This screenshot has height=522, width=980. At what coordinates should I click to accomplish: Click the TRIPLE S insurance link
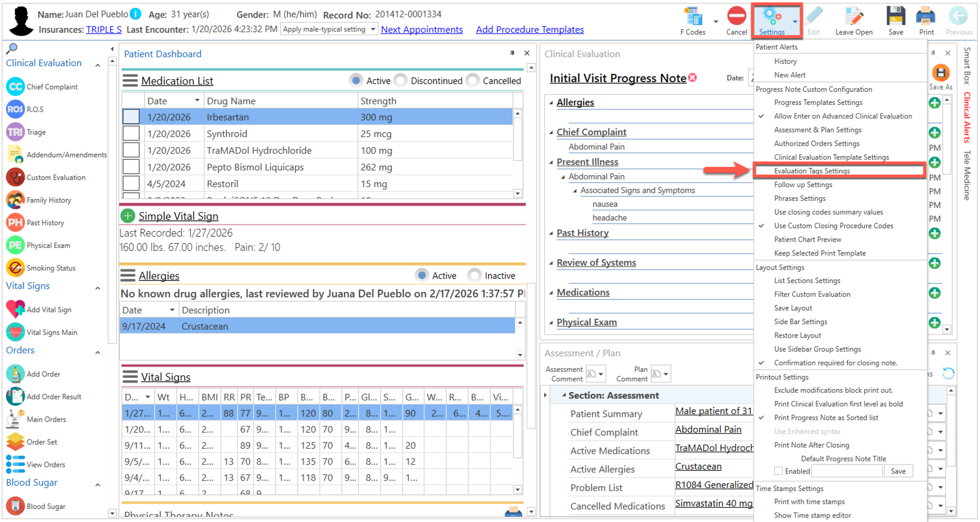(103, 29)
